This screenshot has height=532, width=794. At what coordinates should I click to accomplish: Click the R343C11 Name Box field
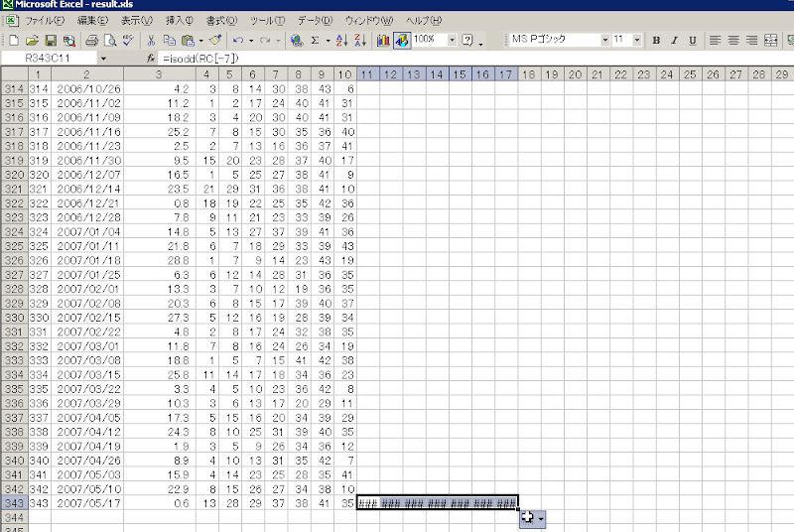(x=49, y=59)
